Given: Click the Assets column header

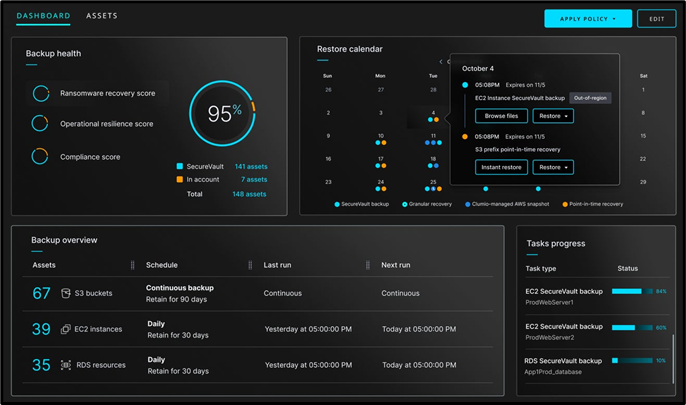Looking at the screenshot, I should 44,265.
